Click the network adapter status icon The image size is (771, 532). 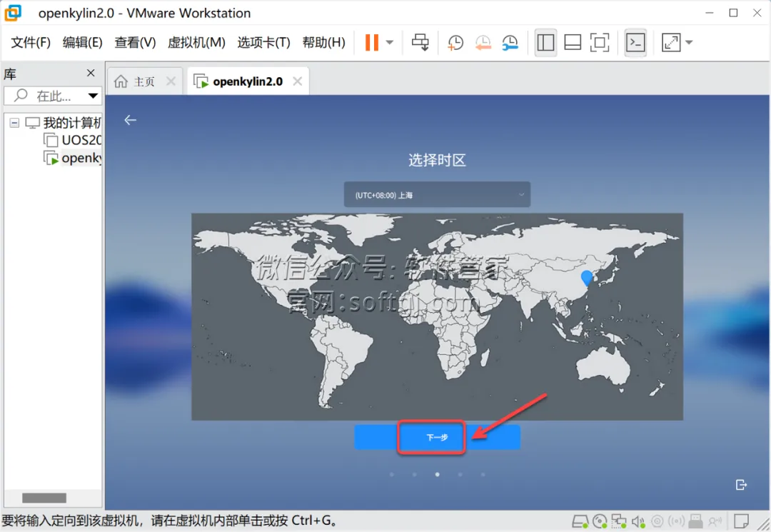point(618,521)
